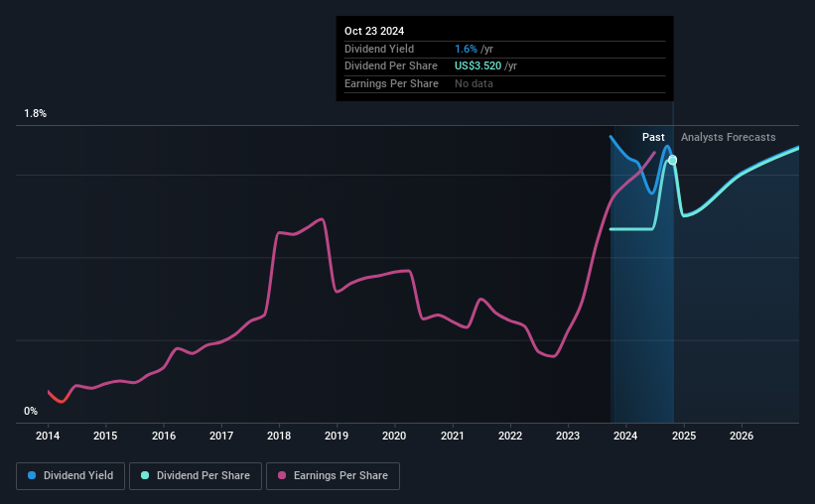This screenshot has width=815, height=504.
Task: Toggle the Dividend Yield legend button
Action: (x=70, y=475)
